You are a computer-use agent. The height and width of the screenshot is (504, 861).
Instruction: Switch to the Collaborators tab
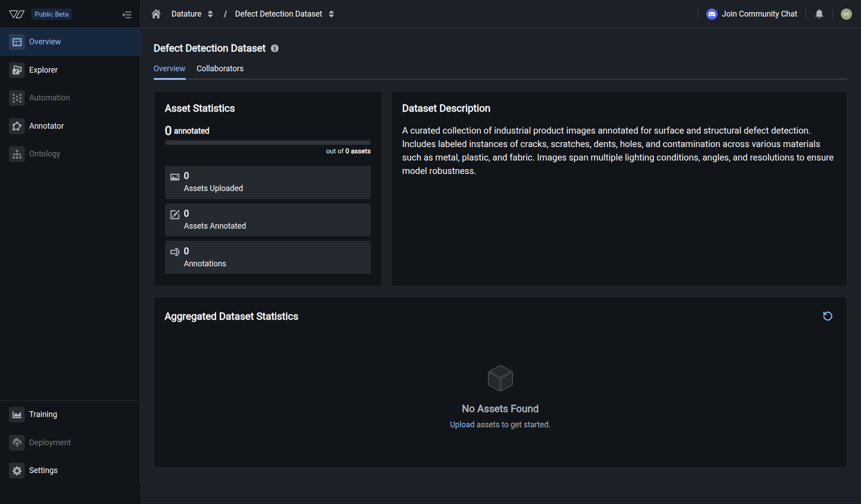coord(220,69)
